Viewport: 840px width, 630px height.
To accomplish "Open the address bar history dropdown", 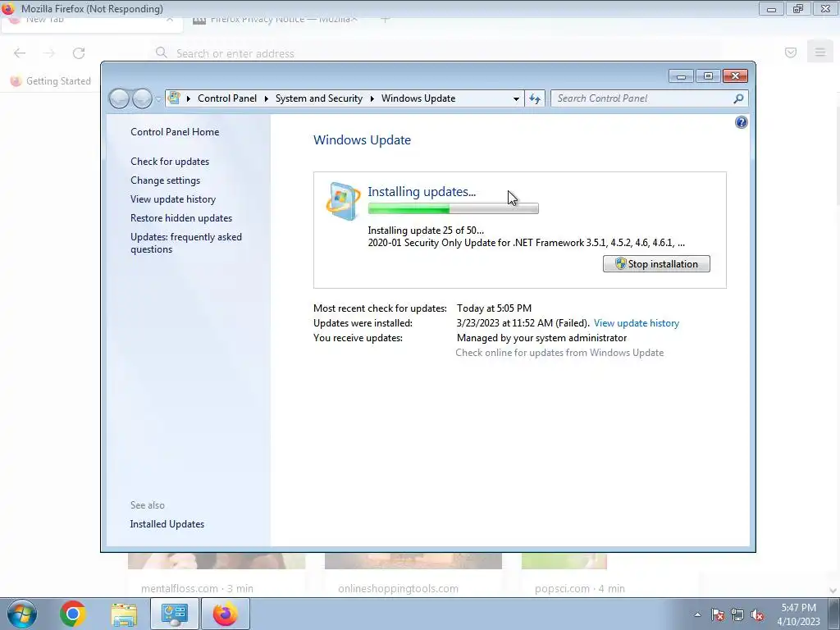I will click(x=516, y=98).
